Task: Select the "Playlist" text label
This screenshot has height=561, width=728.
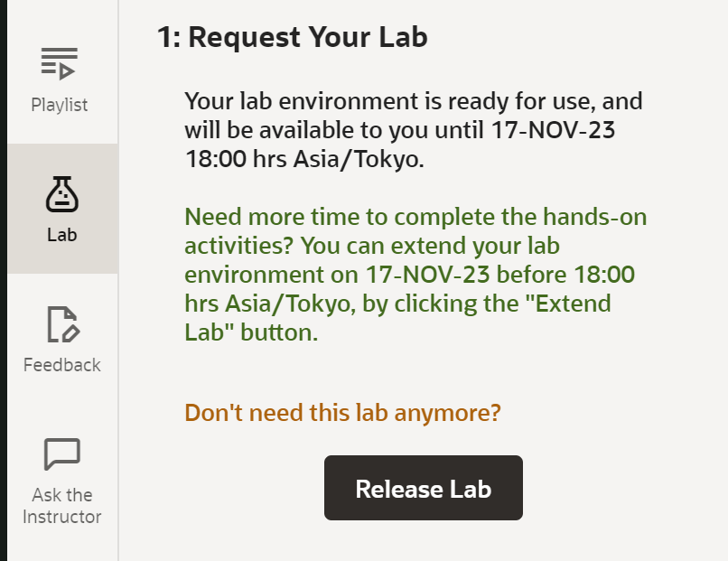Action: (x=60, y=105)
